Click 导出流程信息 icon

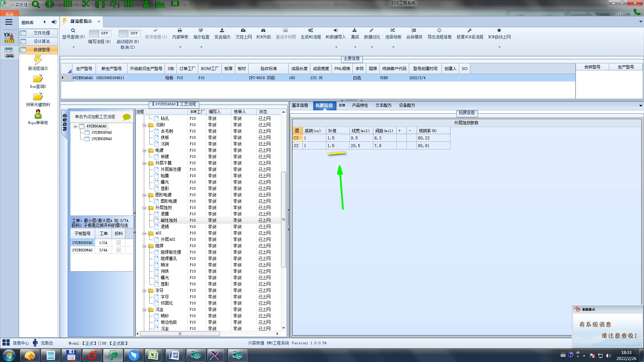click(x=439, y=31)
